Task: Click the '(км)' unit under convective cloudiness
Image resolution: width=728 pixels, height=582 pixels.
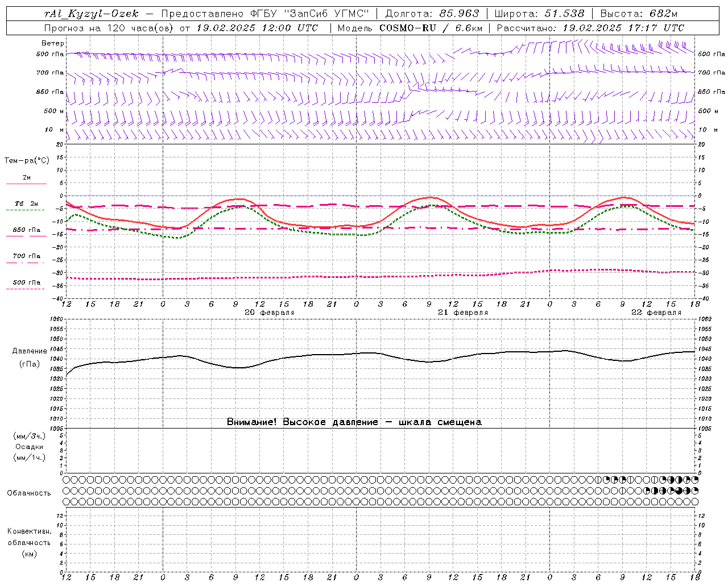Action: coord(29,554)
